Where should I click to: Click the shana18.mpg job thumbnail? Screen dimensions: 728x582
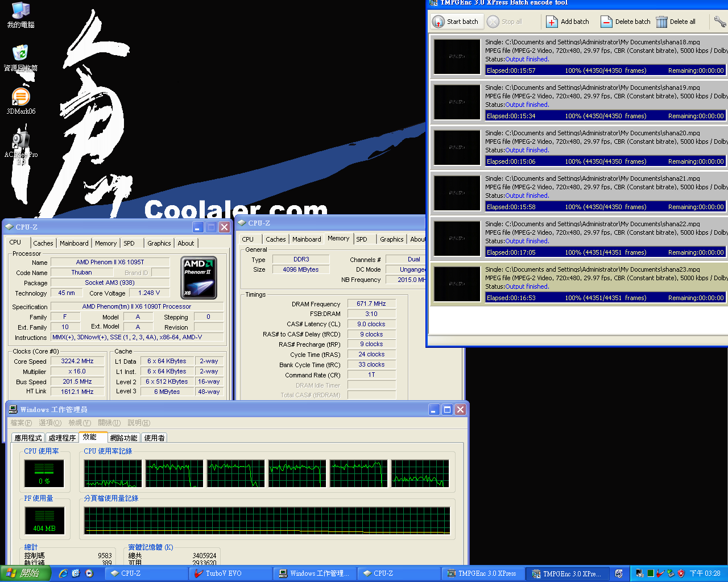click(x=457, y=56)
